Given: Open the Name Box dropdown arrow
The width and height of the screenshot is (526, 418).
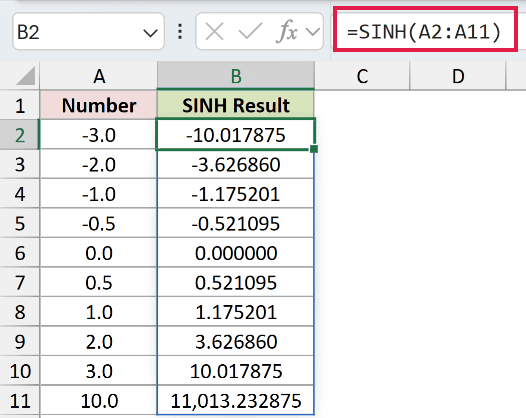Looking at the screenshot, I should click(150, 33).
